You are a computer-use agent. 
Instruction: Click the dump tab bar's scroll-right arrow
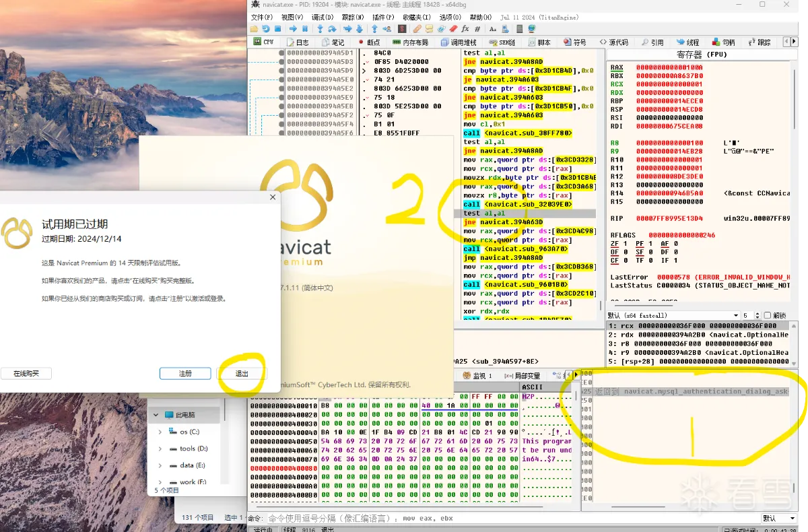[576, 375]
